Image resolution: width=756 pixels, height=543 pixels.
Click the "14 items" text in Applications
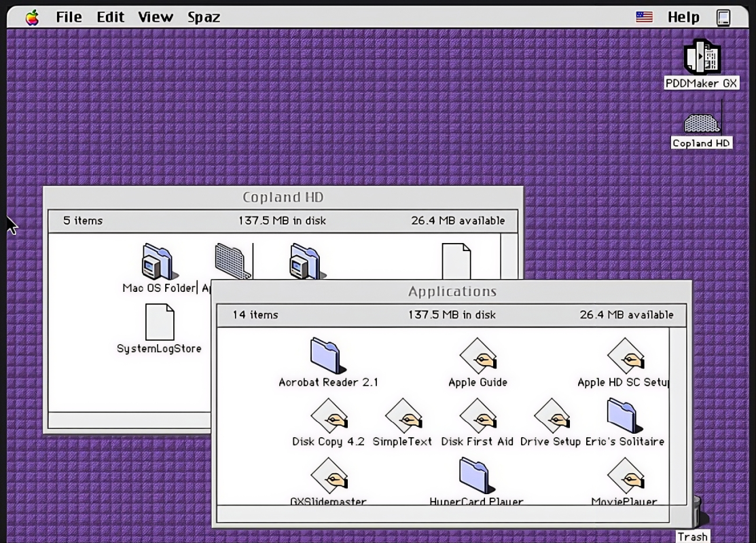click(255, 315)
